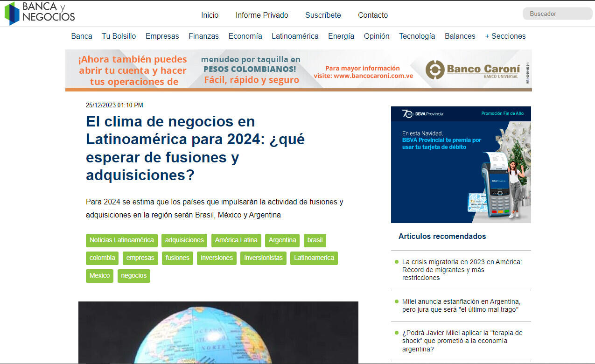Expand the + Secciones menu
This screenshot has width=595, height=364.
click(505, 36)
